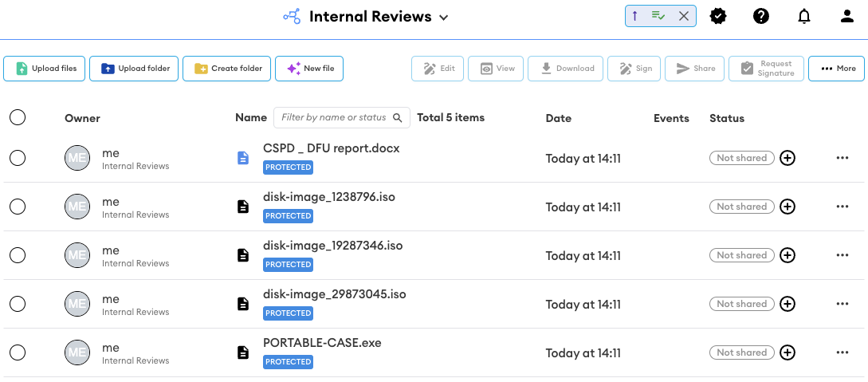Click Not shared status of CSPD _ DFU report.docx
Screen dimensions: 868x382
tap(742, 159)
